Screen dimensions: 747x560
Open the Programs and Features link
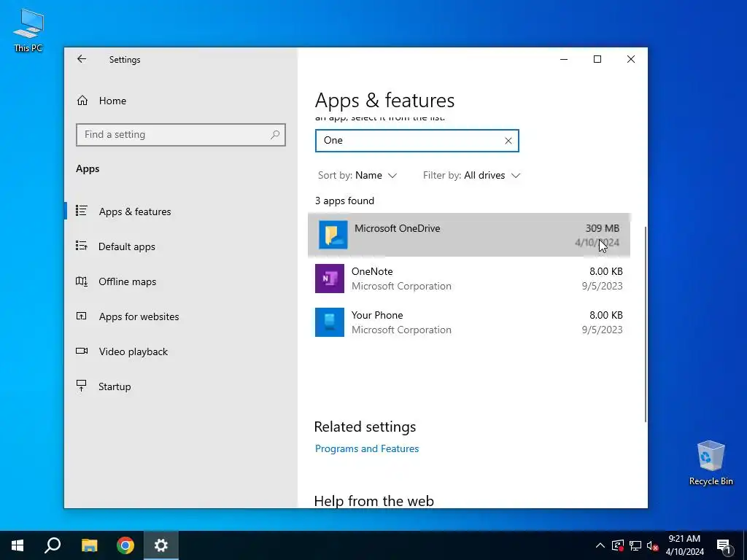point(367,448)
